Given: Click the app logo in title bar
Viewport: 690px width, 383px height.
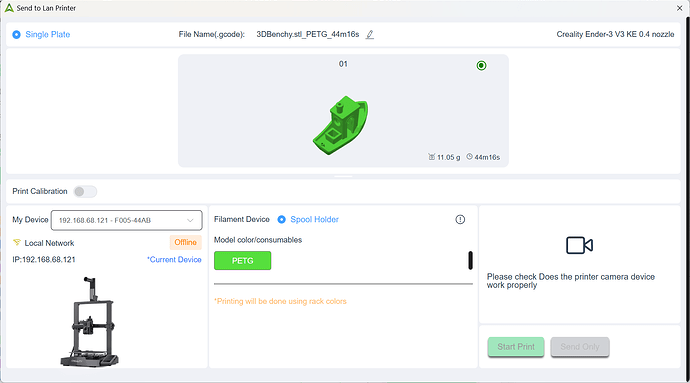Looking at the screenshot, I should pyautogui.click(x=9, y=8).
